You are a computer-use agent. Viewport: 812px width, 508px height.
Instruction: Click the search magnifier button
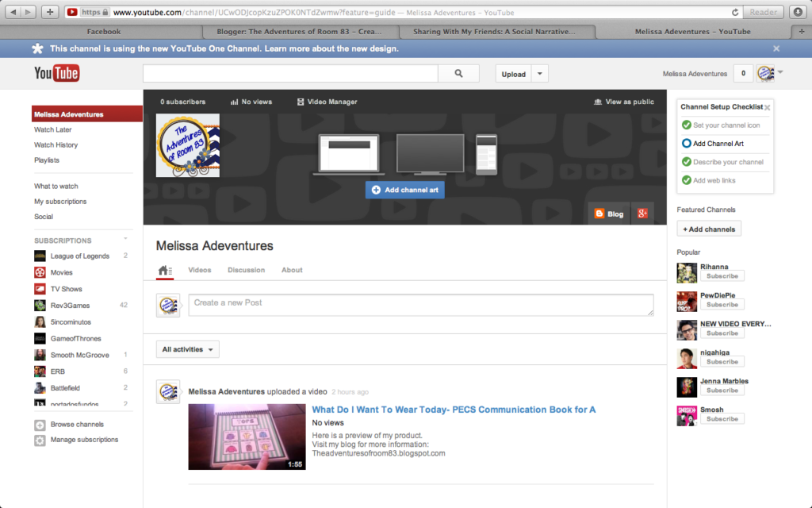coord(458,74)
